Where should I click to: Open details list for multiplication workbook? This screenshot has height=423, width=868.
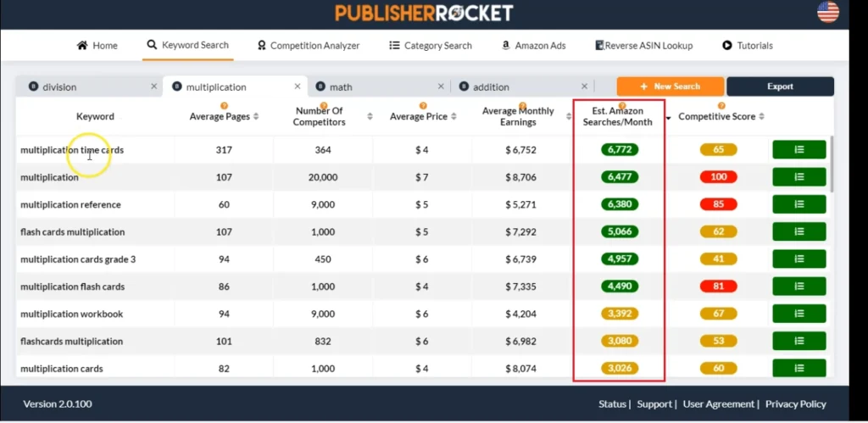[798, 314]
